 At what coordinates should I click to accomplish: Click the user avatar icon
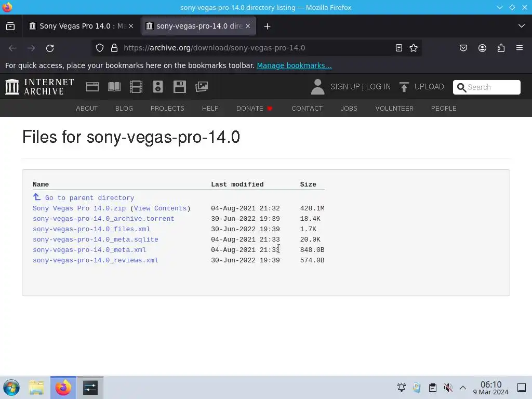coord(317,87)
